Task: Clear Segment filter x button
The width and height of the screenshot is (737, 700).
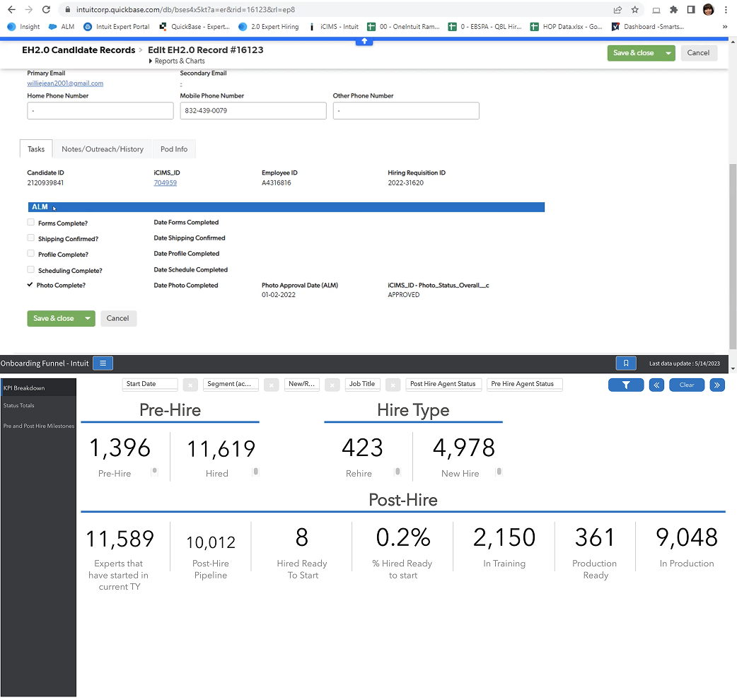Action: [x=271, y=385]
